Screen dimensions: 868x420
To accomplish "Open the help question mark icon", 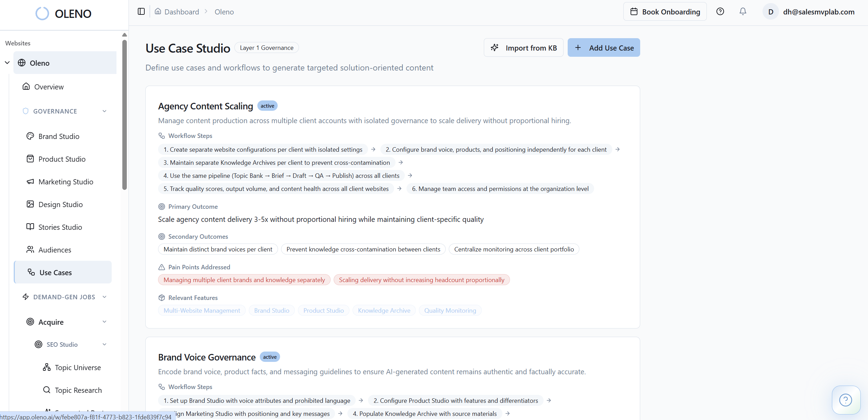I will point(720,11).
